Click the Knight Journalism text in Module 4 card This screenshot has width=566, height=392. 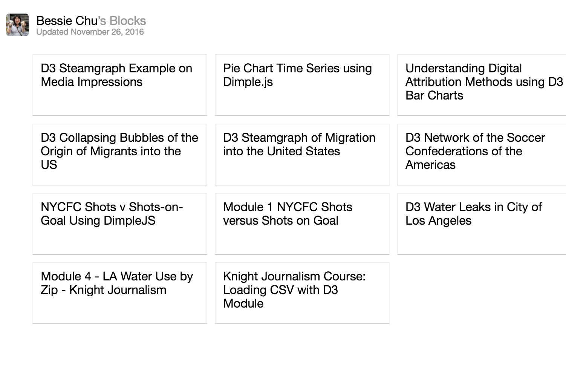tap(118, 290)
